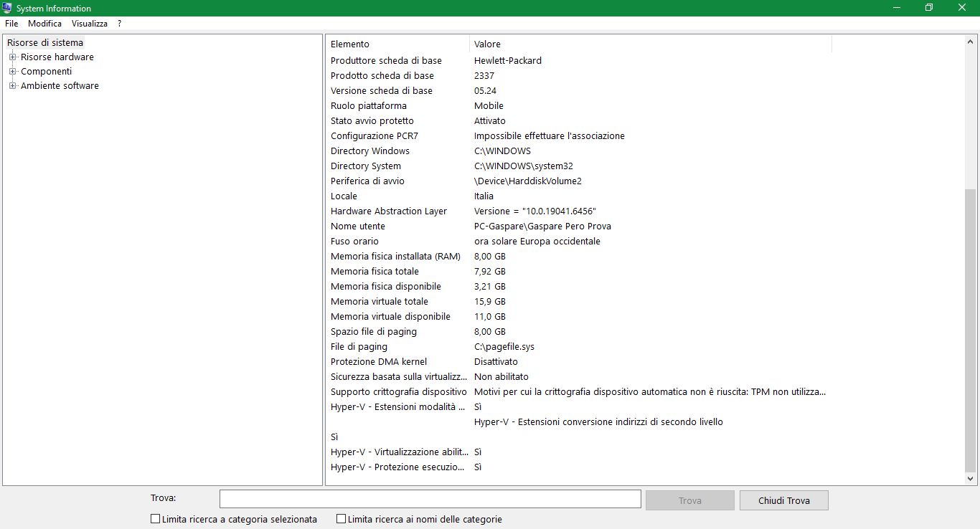Select the Periferica di avvio row
Image resolution: width=980 pixels, height=529 pixels.
(578, 181)
